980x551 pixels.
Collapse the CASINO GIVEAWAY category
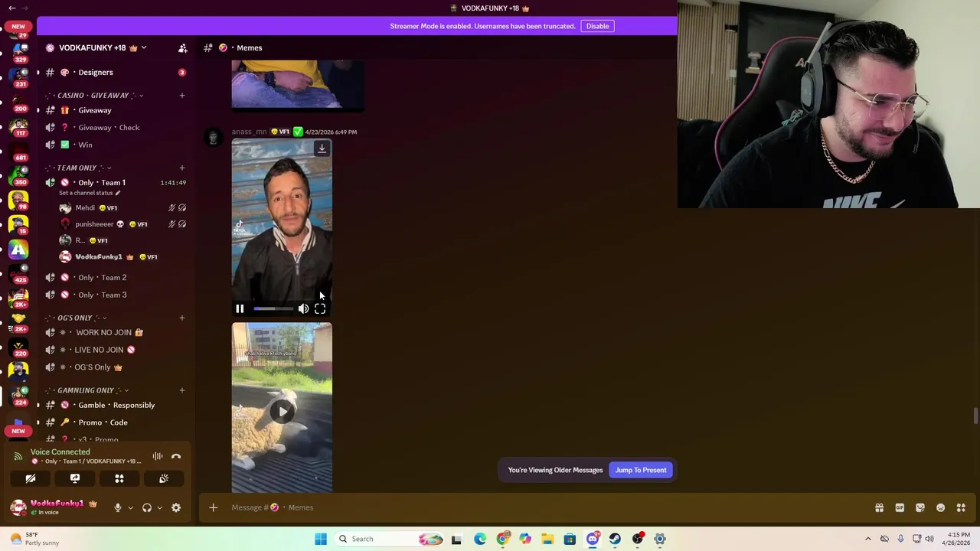(x=94, y=96)
